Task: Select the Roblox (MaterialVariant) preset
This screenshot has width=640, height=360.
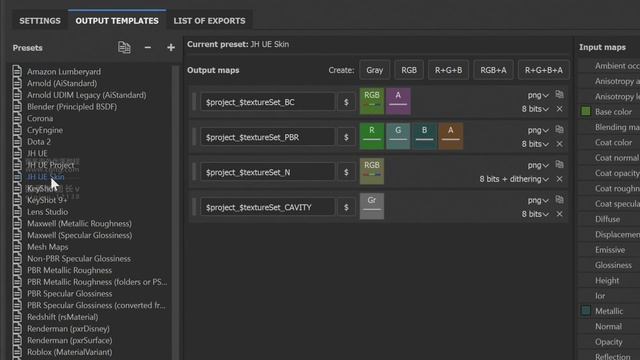Action: click(x=69, y=352)
